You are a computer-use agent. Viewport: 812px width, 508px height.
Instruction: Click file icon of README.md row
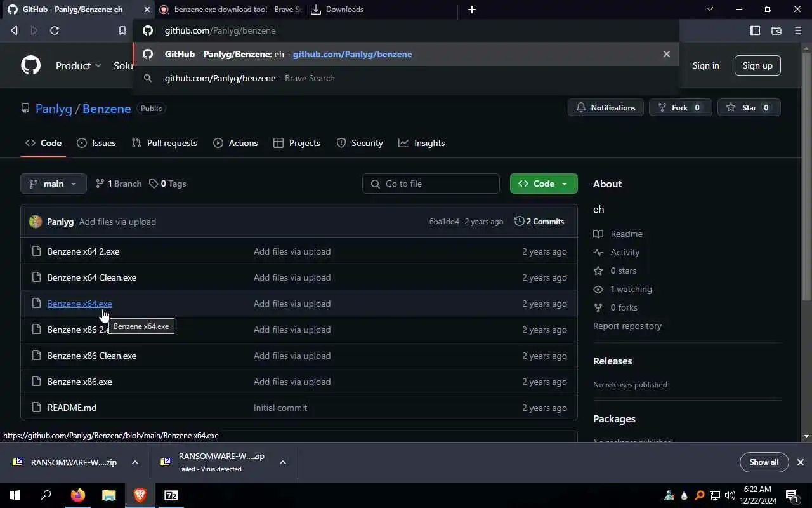(36, 408)
